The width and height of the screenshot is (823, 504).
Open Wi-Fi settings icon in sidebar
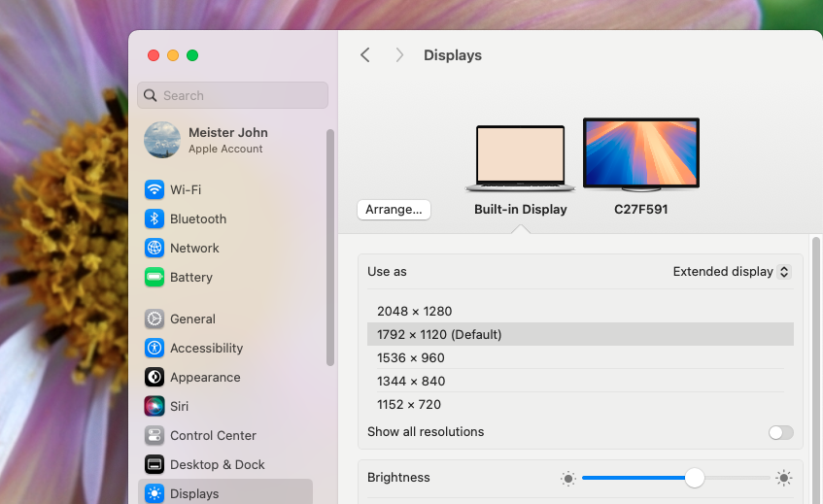pyautogui.click(x=154, y=189)
